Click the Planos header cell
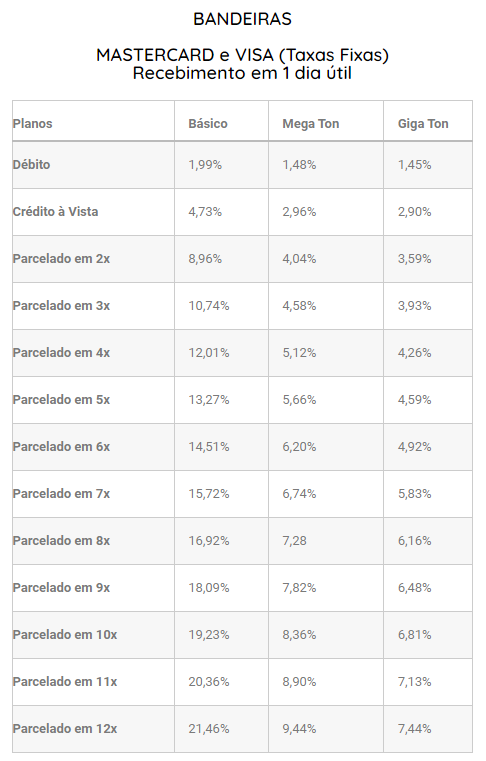This screenshot has width=486, height=761. (x=93, y=121)
